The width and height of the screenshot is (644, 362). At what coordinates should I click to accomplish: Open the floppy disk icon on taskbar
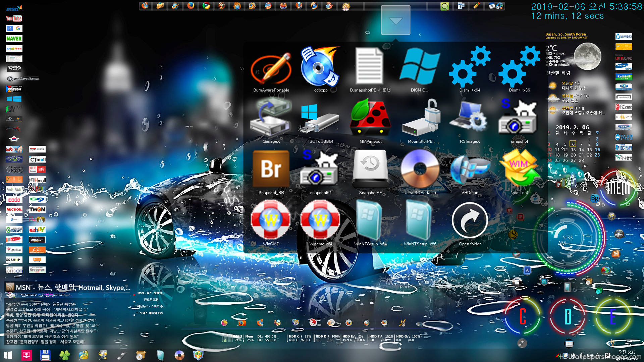pyautogui.click(x=45, y=355)
